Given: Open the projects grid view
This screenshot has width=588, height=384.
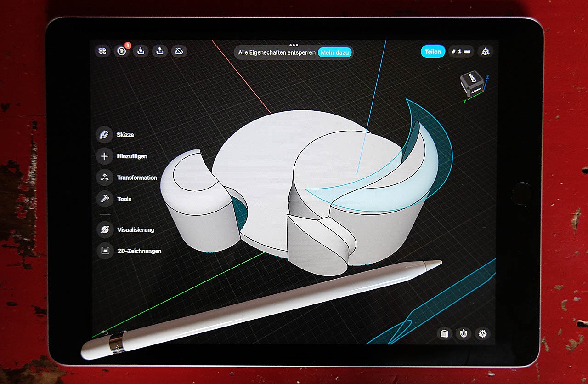Looking at the screenshot, I should click(x=102, y=52).
